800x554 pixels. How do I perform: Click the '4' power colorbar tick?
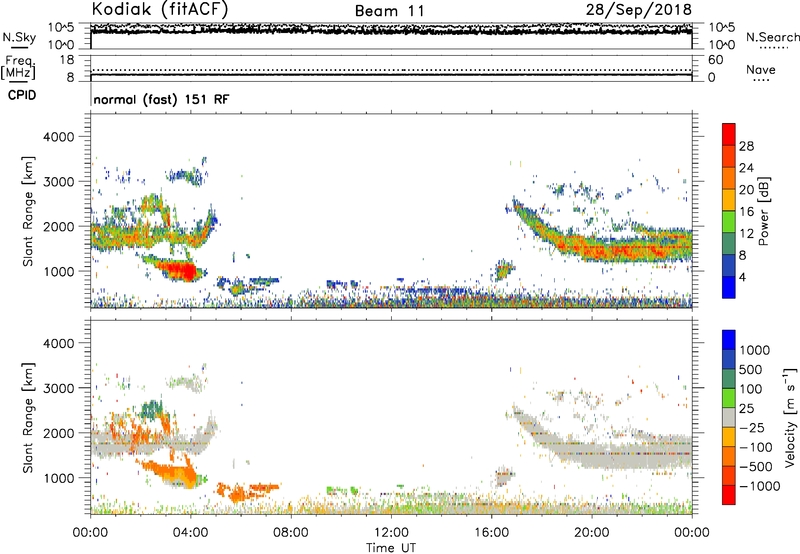tap(742, 277)
